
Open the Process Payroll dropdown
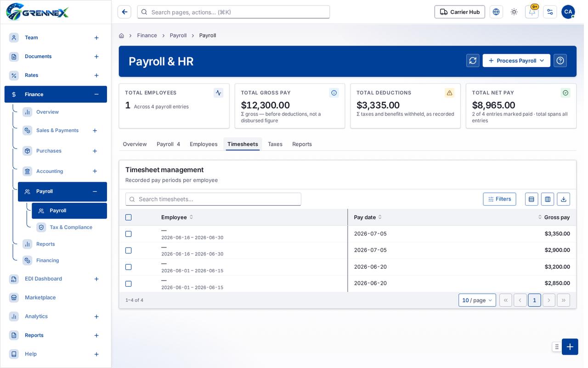tap(516, 61)
